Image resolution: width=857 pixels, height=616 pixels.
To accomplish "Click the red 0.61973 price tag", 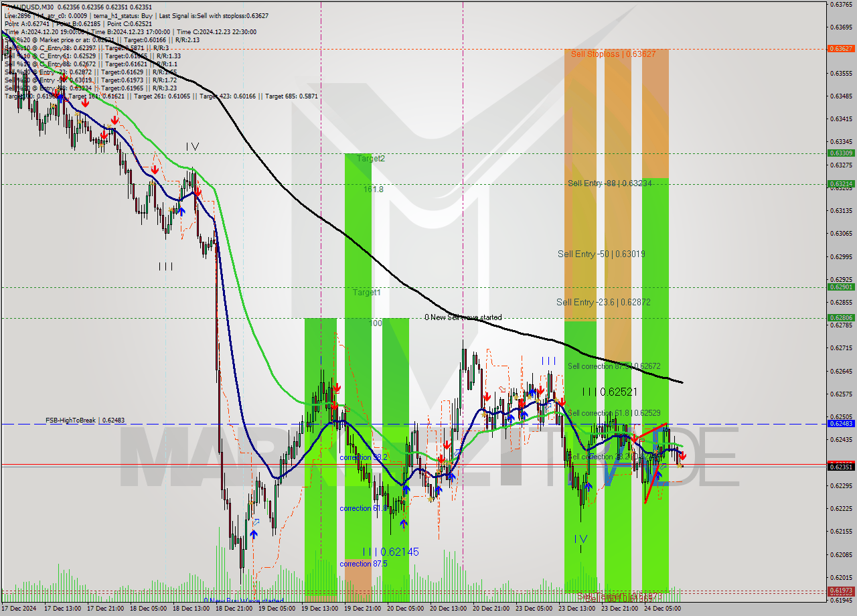I will (841, 591).
